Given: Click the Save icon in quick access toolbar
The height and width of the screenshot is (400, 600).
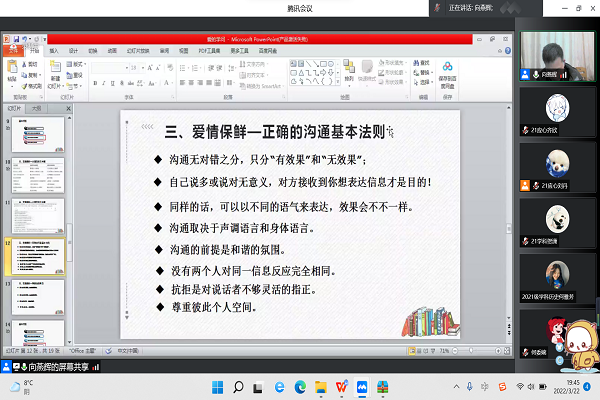Looking at the screenshot, I should click(x=17, y=40).
